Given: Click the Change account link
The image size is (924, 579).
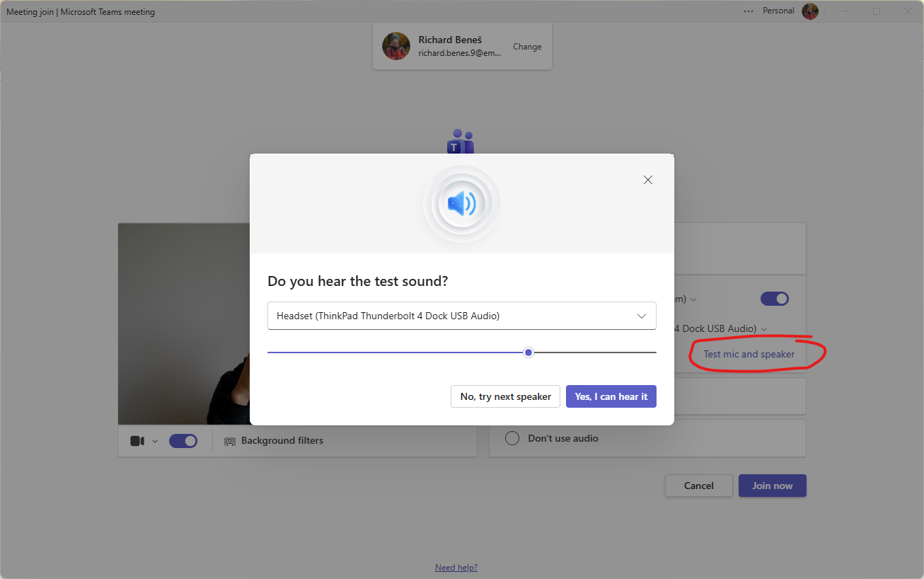Looking at the screenshot, I should click(527, 47).
